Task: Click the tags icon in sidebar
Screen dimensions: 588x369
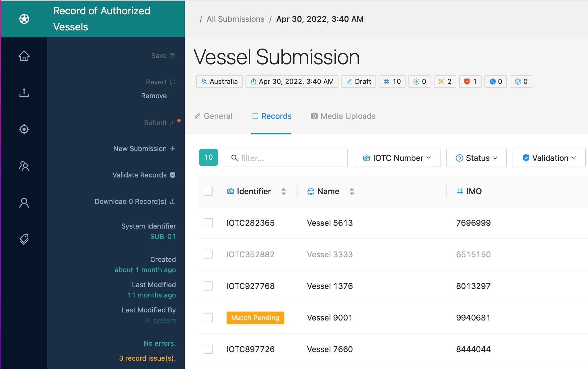Action: tap(24, 239)
